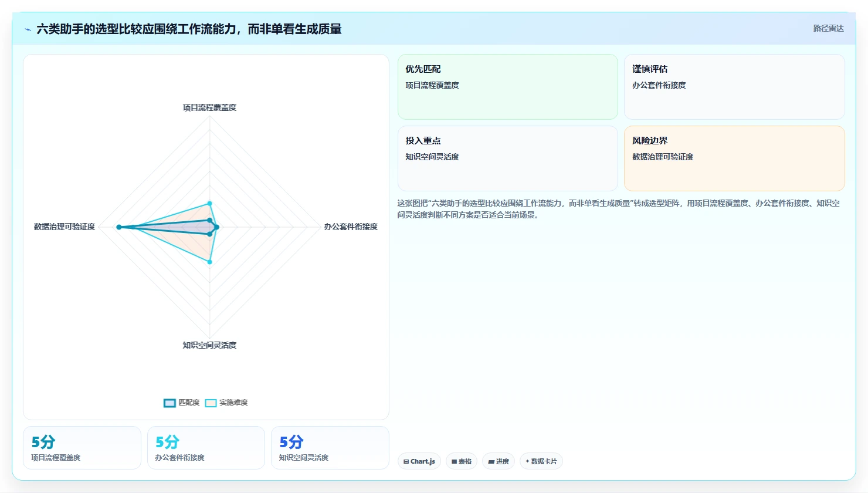Click the radar chart's 办公套件衔接度 axis label
The height and width of the screenshot is (493, 868).
(351, 227)
